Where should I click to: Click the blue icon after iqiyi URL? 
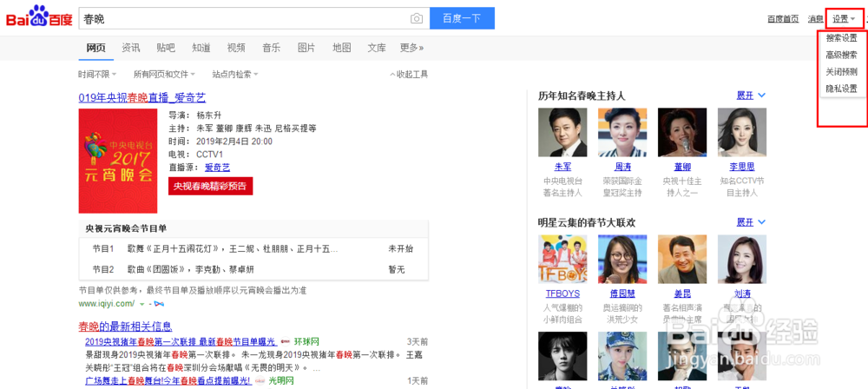159,304
